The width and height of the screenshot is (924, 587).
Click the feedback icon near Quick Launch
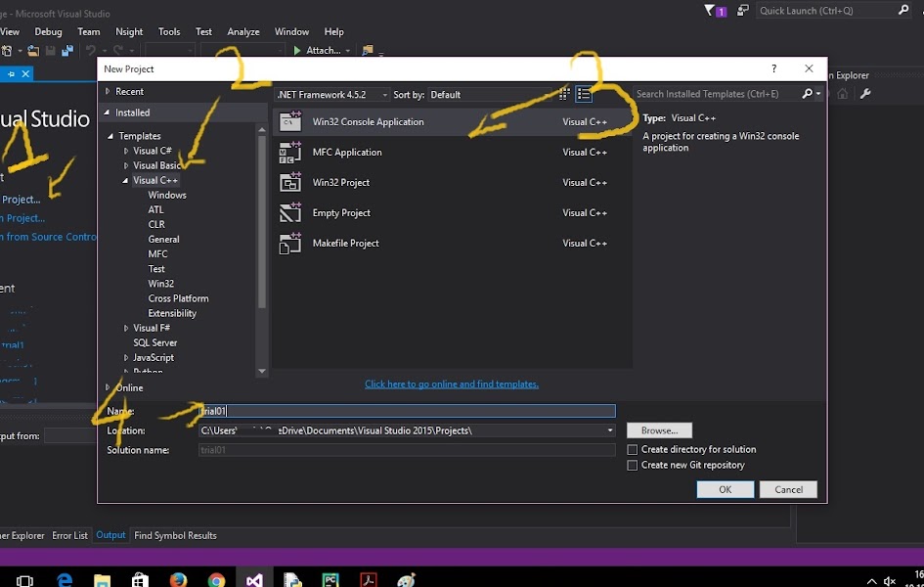pyautogui.click(x=742, y=10)
